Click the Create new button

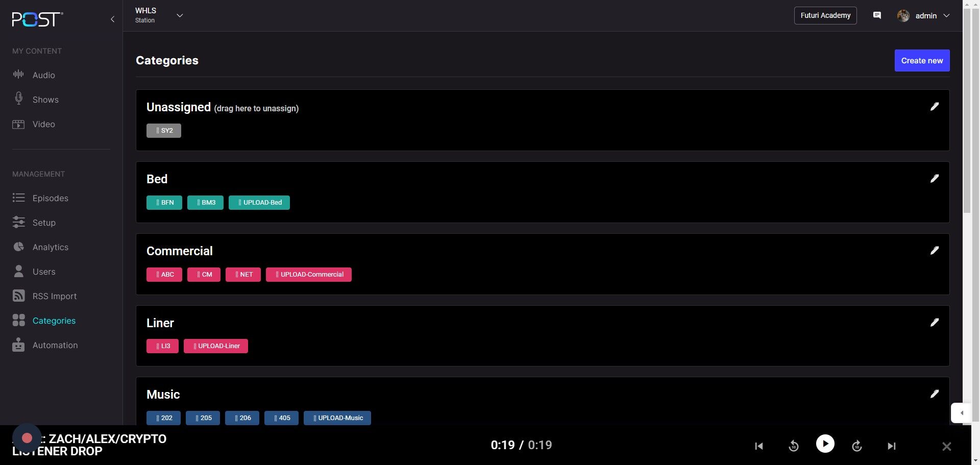pos(921,61)
